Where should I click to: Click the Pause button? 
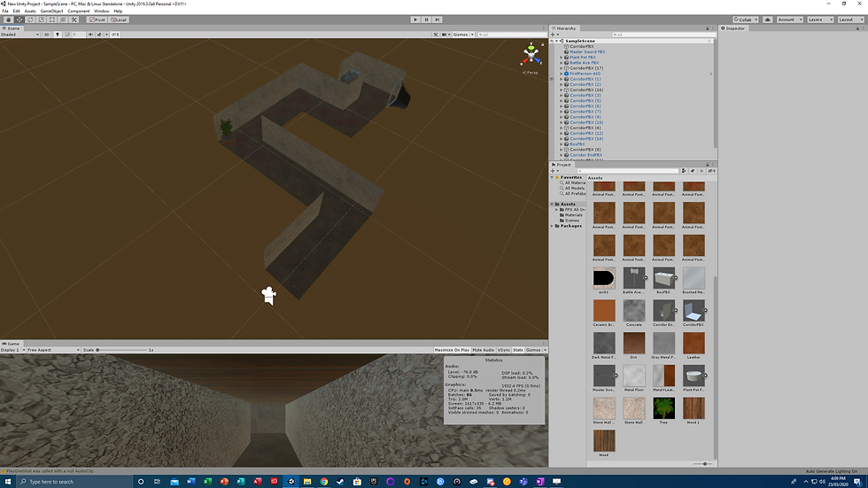(x=426, y=19)
